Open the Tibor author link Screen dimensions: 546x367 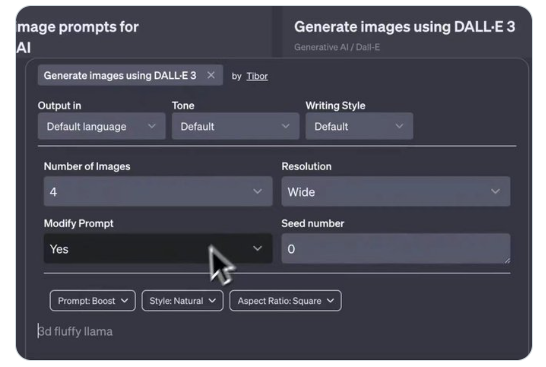257,76
